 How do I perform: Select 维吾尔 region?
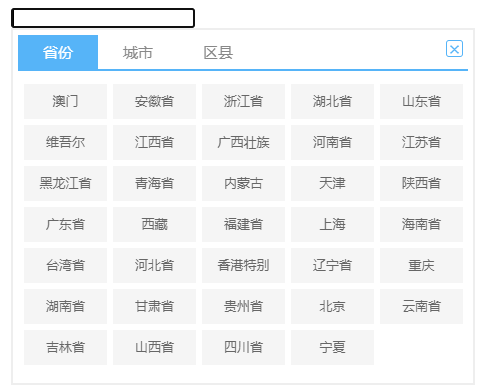coord(65,142)
